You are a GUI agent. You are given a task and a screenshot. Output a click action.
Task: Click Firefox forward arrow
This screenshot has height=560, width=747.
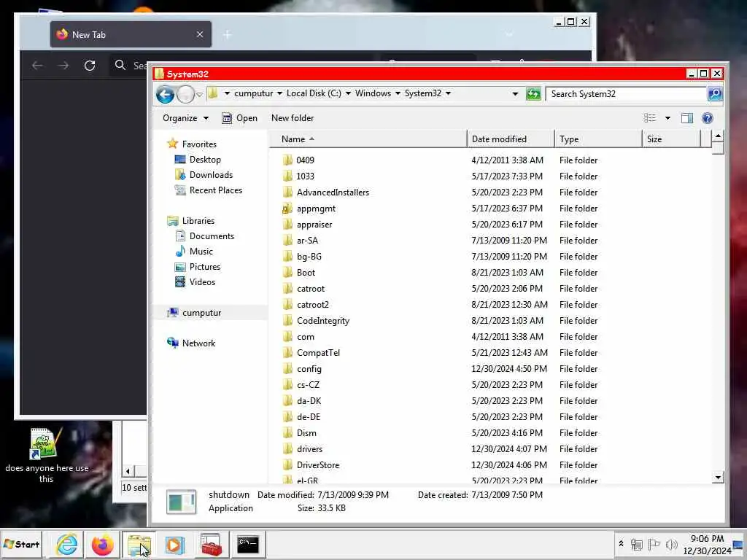(x=63, y=65)
